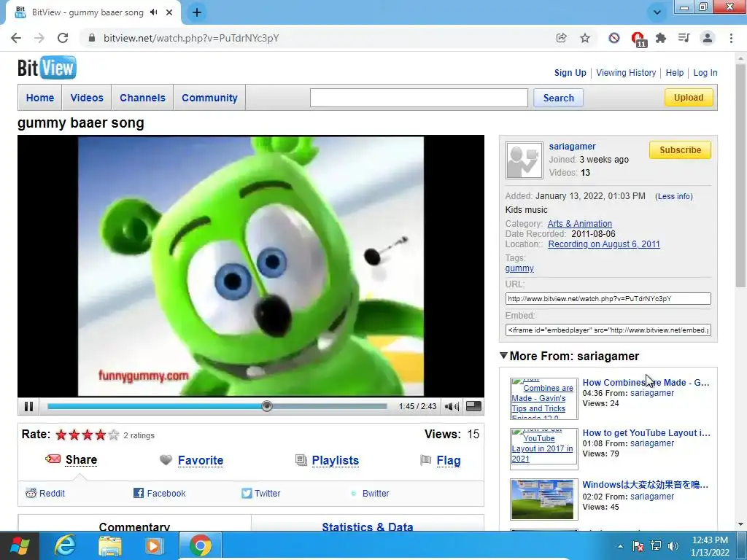Open How Combines are Made video title
This screenshot has width=747, height=560.
coord(646,382)
